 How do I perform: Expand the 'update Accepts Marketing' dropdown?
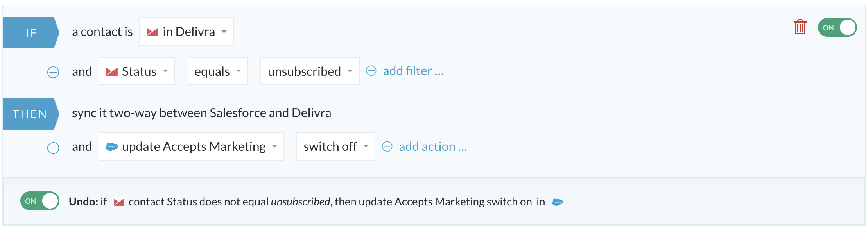pos(191,146)
